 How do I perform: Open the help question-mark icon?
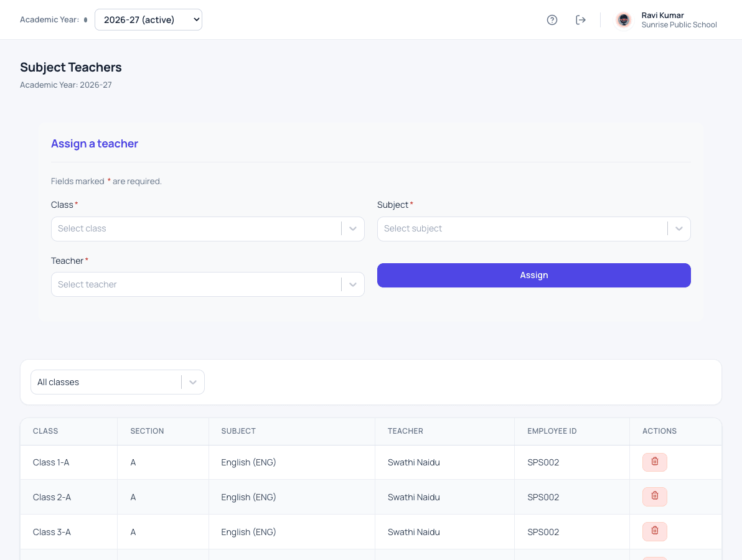pyautogui.click(x=552, y=20)
